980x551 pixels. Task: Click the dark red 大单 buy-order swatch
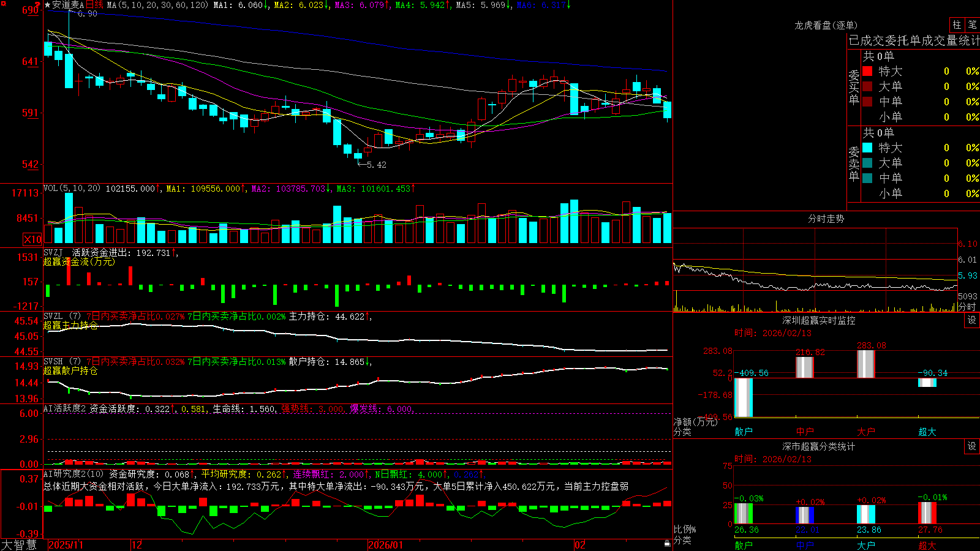(867, 86)
